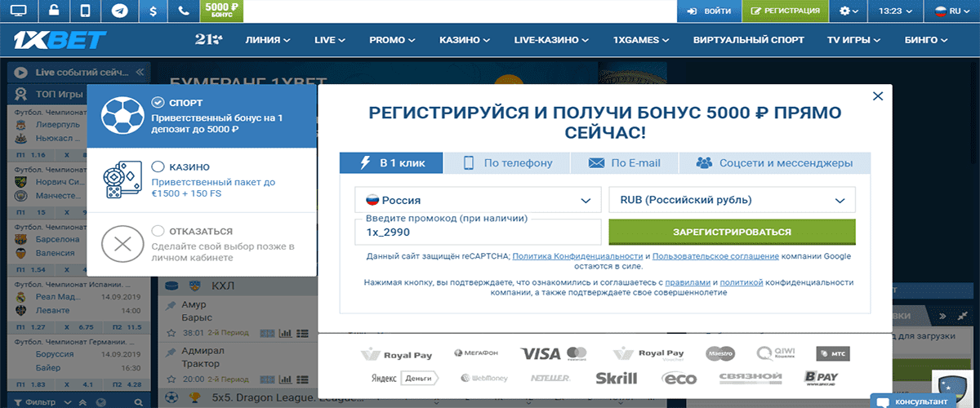Screen dimensions: 980x408
Task: Switch to the По телефону tab
Action: [507, 162]
